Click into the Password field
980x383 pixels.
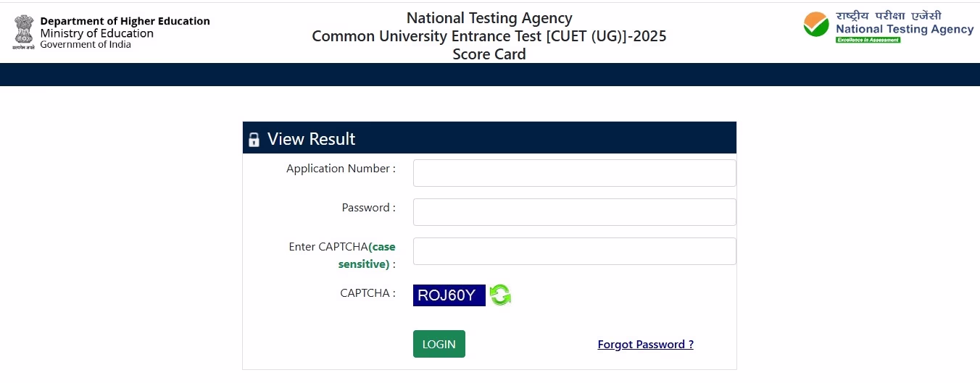(574, 212)
